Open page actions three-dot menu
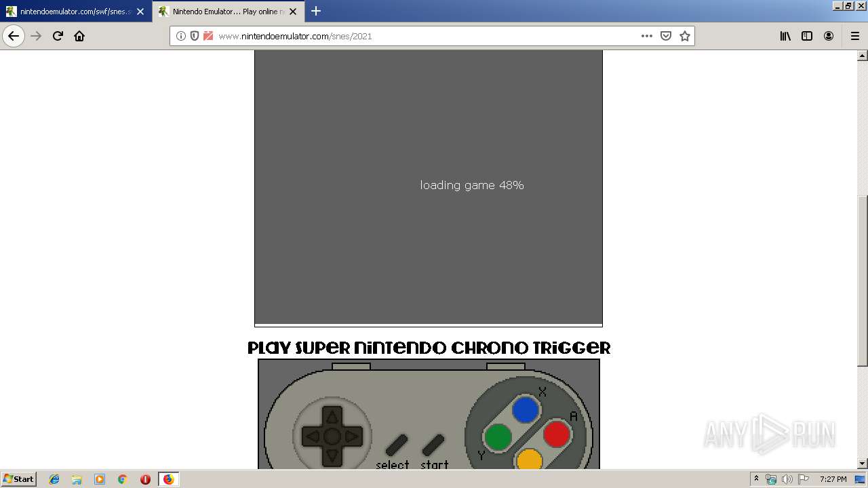Screen dimensions: 868x488 tap(646, 36)
